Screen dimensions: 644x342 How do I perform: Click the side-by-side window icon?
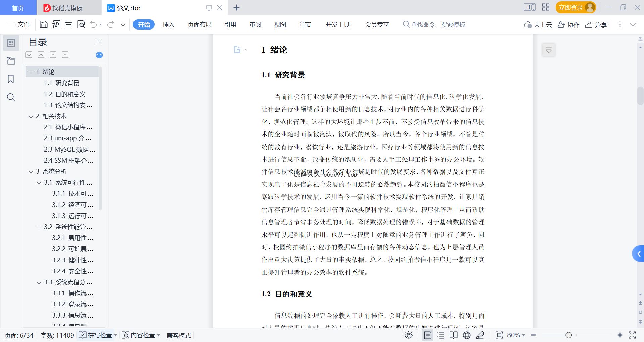click(529, 7)
